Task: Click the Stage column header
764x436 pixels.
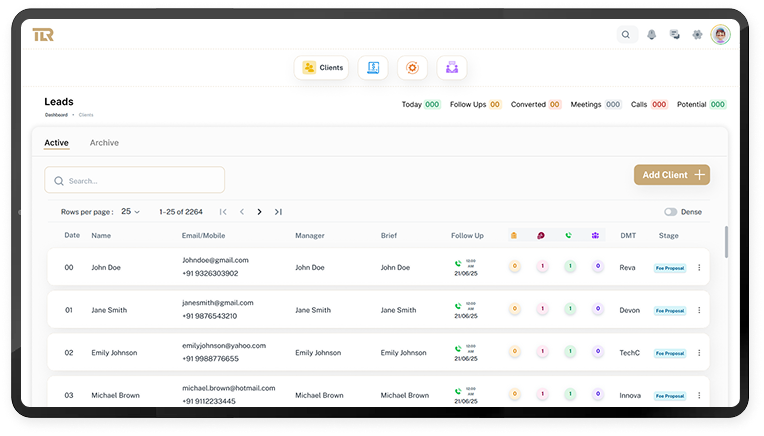Action: tap(668, 236)
